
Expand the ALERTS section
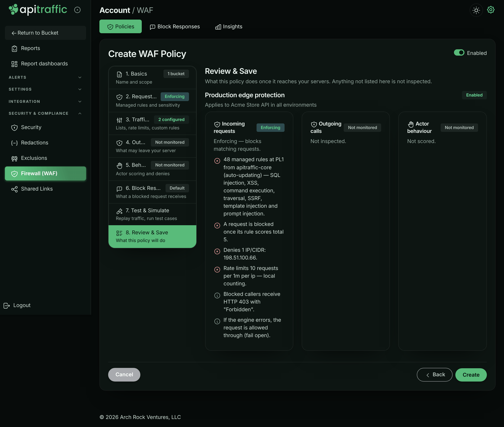[x=45, y=77]
